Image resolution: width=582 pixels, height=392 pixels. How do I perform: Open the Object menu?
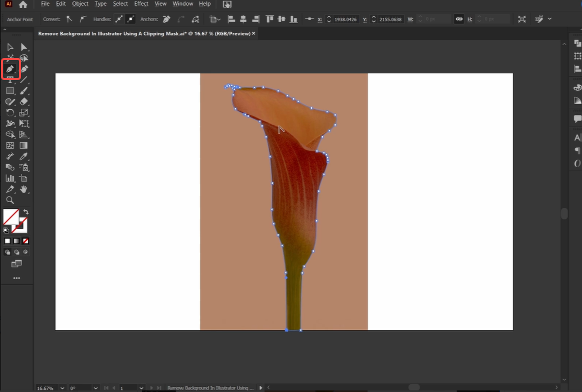pyautogui.click(x=80, y=4)
